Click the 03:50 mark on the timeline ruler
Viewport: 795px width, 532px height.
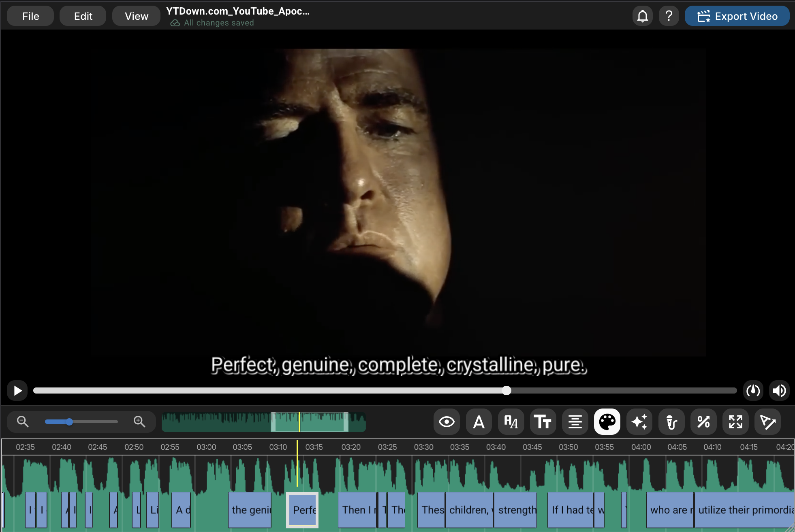tap(568, 447)
